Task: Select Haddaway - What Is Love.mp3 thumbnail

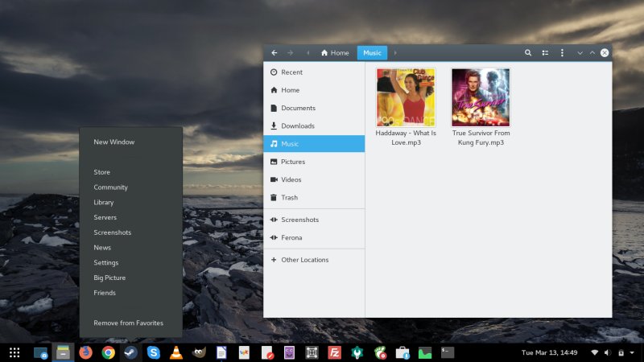Action: tap(406, 97)
